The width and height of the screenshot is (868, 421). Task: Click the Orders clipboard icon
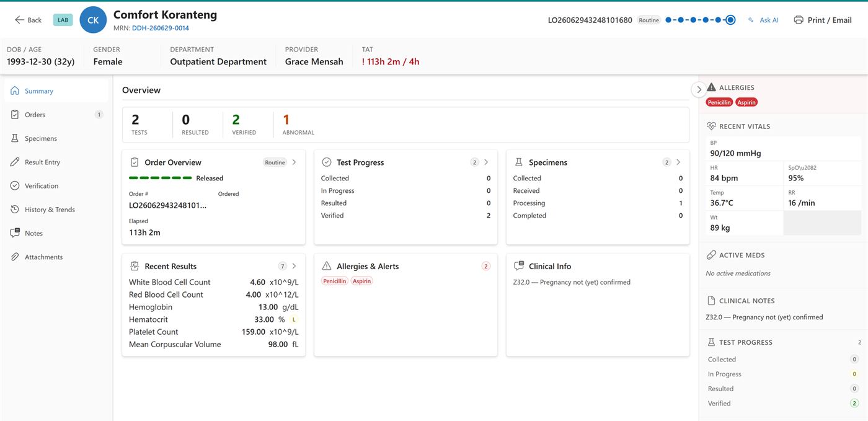[15, 115]
